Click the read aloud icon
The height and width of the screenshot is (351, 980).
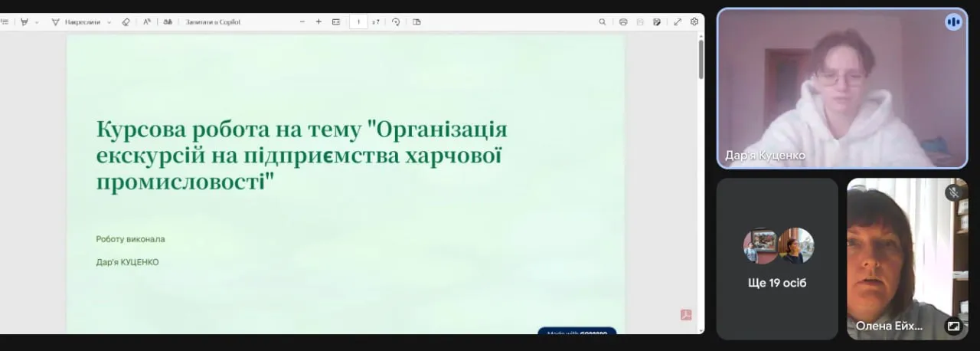point(147,22)
